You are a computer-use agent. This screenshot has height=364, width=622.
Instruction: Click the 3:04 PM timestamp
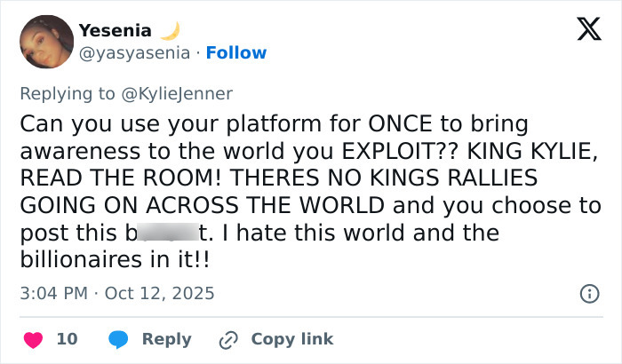pos(51,293)
